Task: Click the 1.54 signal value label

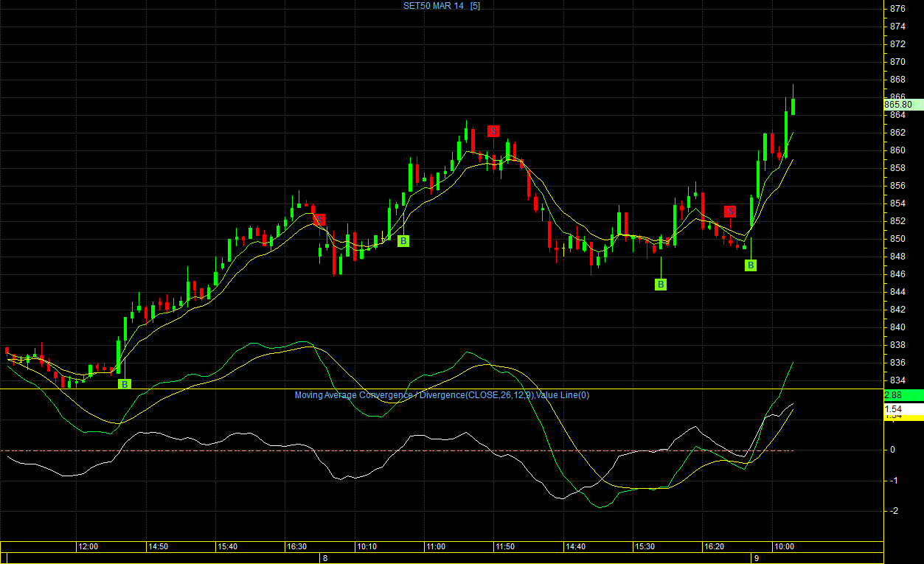Action: click(903, 409)
